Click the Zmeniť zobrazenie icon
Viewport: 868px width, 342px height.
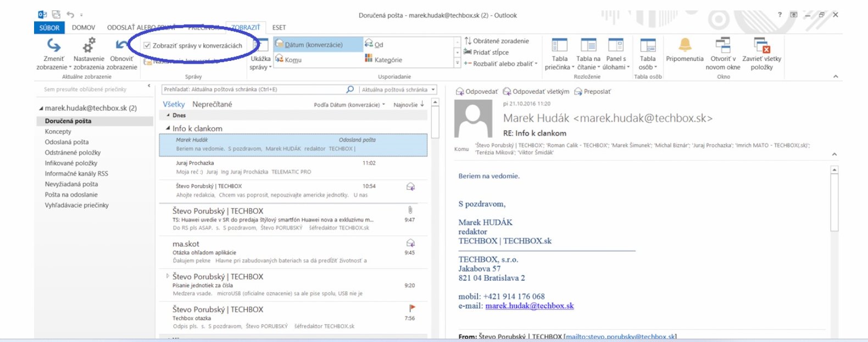[x=53, y=46]
